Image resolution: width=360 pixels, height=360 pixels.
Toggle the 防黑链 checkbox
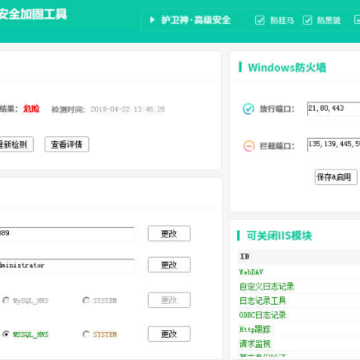[x=307, y=20]
